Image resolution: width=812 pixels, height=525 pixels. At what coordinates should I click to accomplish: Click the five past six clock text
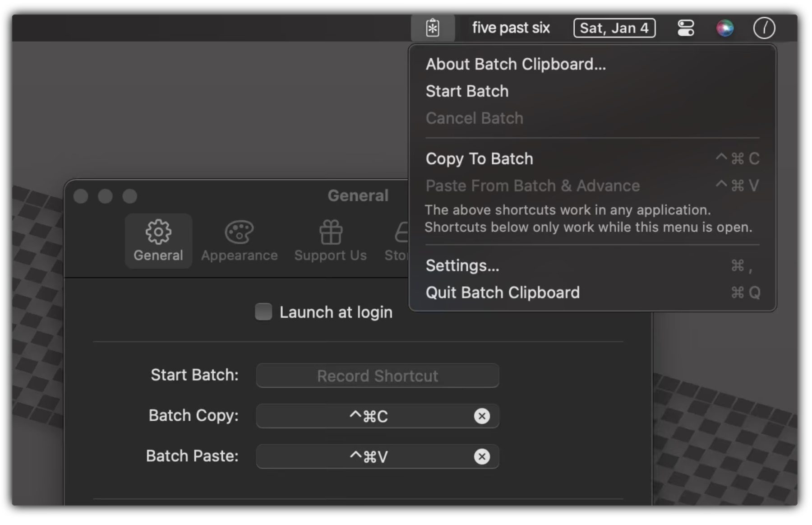[511, 28]
